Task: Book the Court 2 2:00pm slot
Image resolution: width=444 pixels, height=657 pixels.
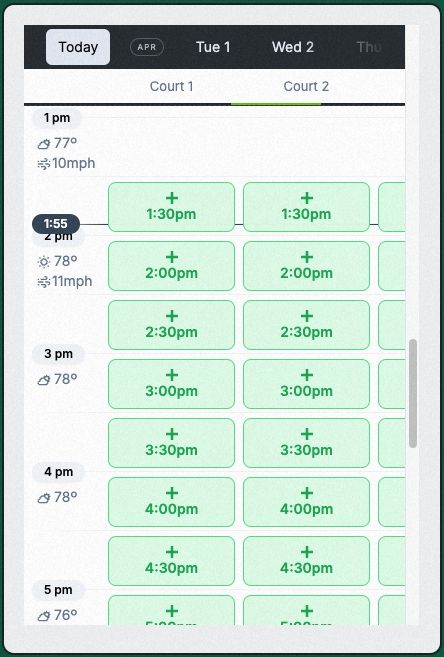Action: (306, 266)
